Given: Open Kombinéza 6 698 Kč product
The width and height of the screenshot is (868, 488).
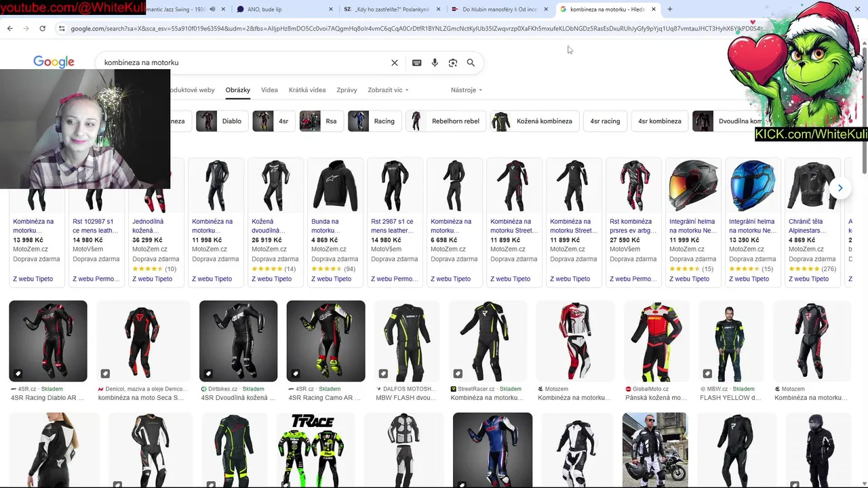Looking at the screenshot, I should pos(456,222).
